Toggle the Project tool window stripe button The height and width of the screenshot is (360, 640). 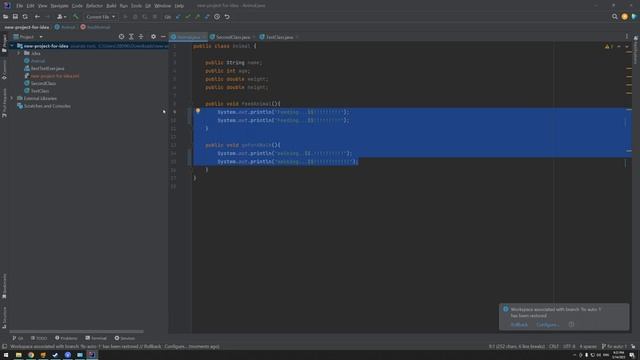coord(4,43)
